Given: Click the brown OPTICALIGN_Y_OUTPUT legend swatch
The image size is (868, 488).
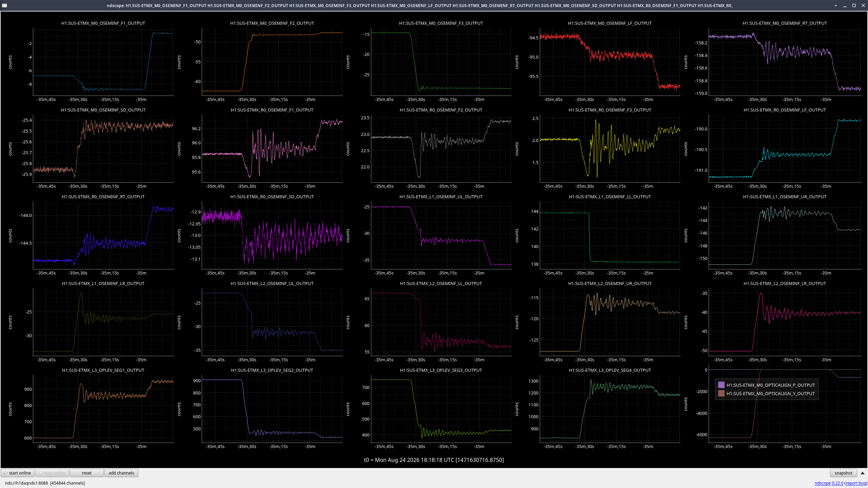Looking at the screenshot, I should [721, 393].
